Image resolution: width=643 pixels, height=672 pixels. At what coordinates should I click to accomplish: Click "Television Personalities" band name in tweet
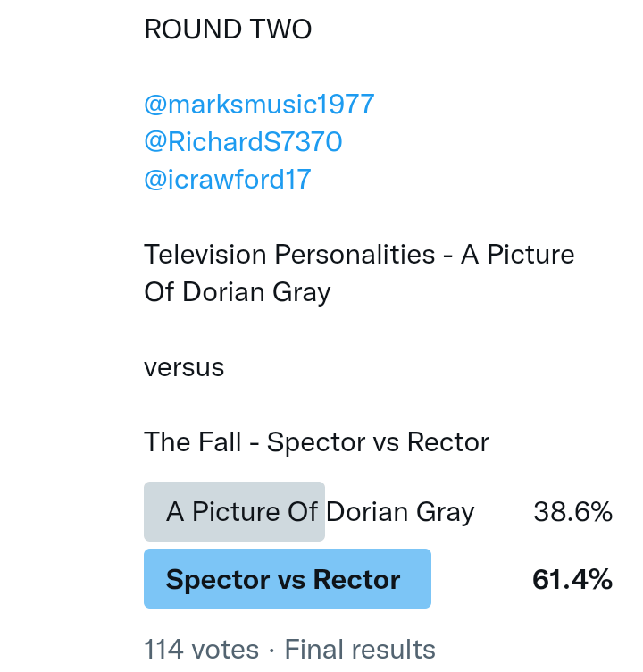click(290, 255)
